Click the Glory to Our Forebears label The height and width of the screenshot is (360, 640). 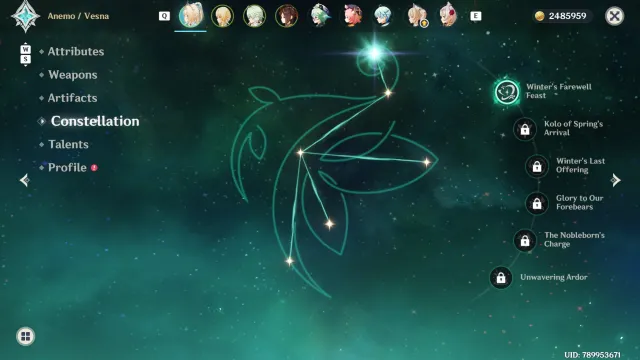(579, 202)
